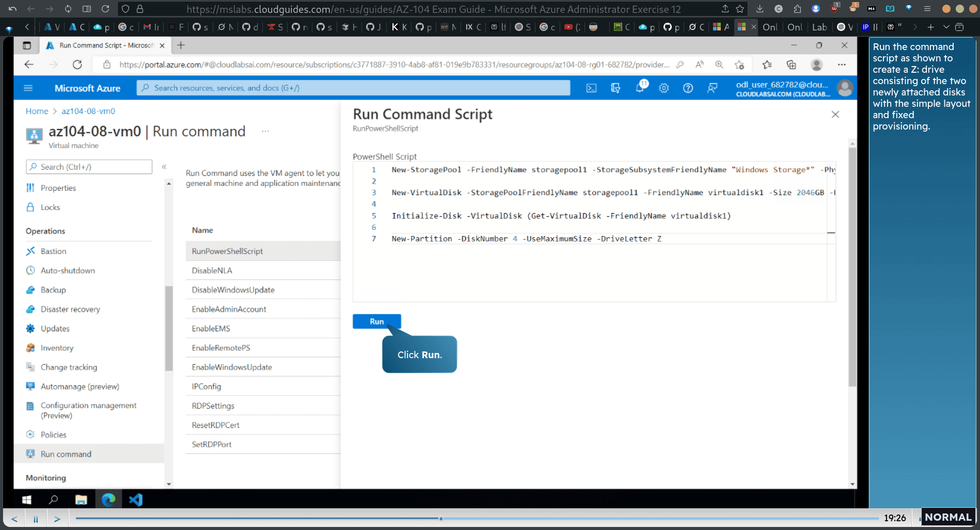This screenshot has width=980, height=530.
Task: Click the Edge back arrow
Action: [29, 65]
